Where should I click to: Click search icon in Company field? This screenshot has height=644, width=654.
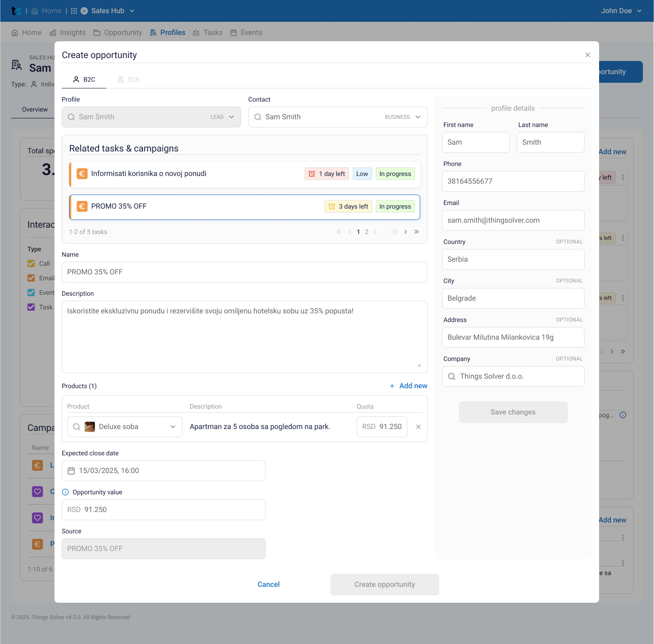pos(452,376)
